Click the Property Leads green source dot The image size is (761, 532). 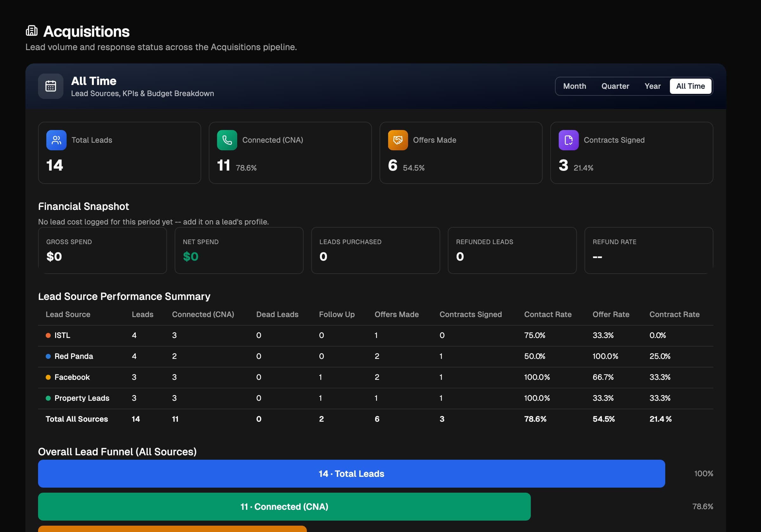click(48, 398)
